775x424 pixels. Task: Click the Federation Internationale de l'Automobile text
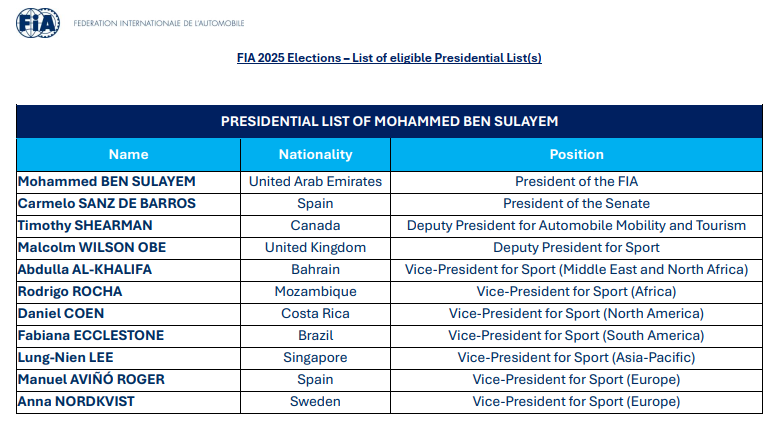tap(158, 23)
